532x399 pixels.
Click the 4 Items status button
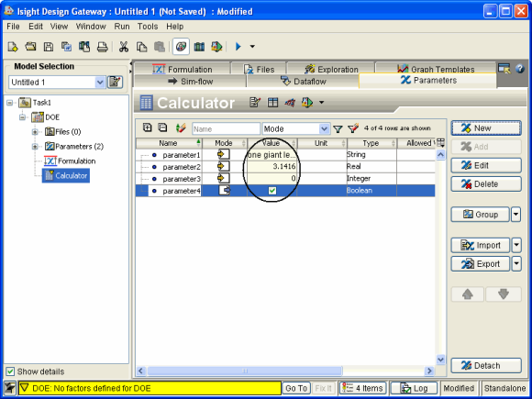pos(362,388)
